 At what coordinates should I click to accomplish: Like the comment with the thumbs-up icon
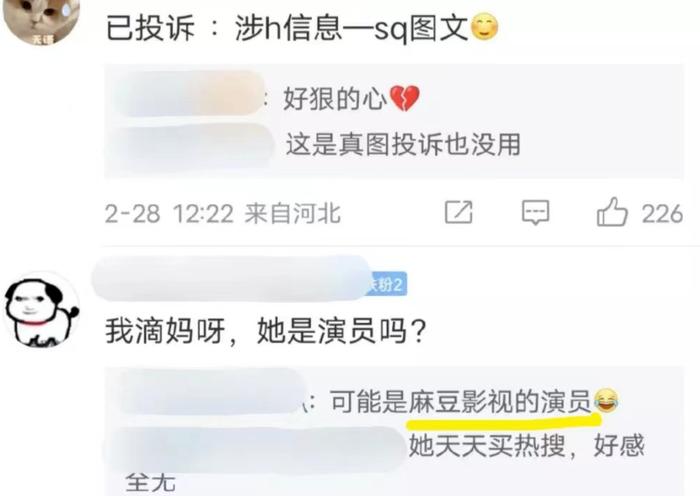[x=612, y=212]
